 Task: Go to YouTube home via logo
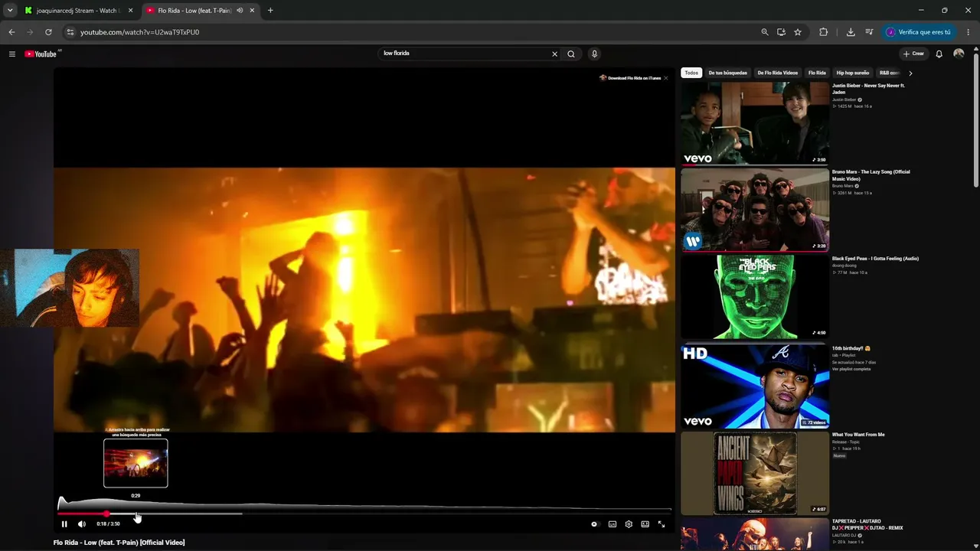click(42, 54)
